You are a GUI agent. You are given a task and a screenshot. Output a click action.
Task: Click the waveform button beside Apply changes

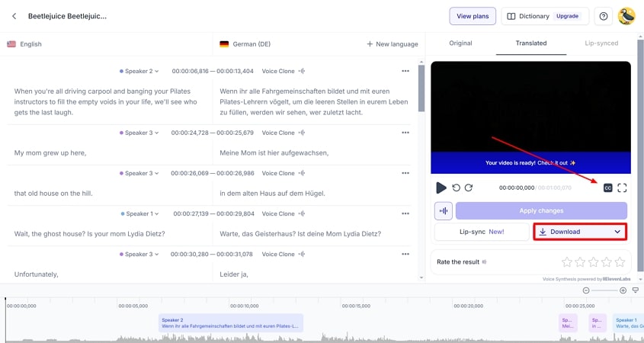444,210
